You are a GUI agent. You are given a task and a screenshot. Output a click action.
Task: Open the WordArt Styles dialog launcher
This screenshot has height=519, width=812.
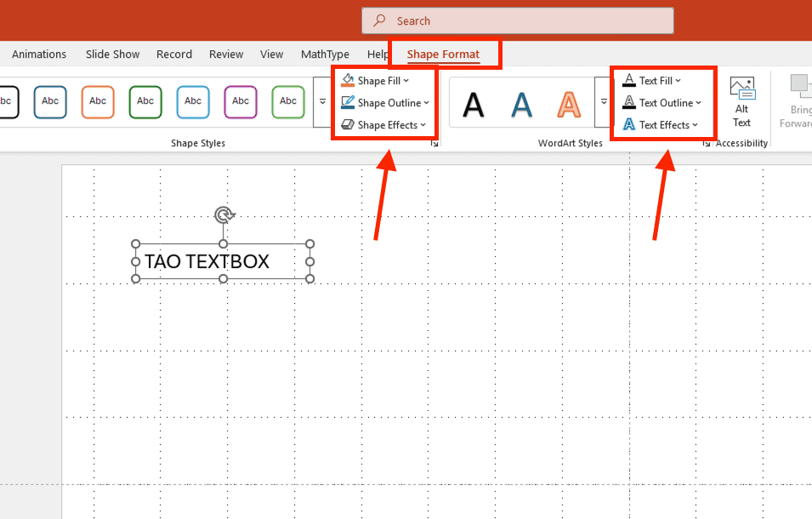pyautogui.click(x=707, y=144)
